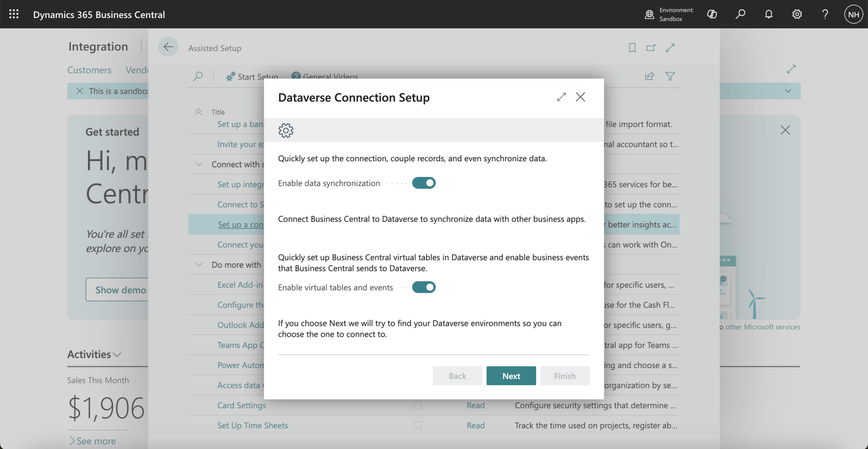The image size is (868, 449).
Task: Open the Customers menu
Action: click(x=89, y=70)
